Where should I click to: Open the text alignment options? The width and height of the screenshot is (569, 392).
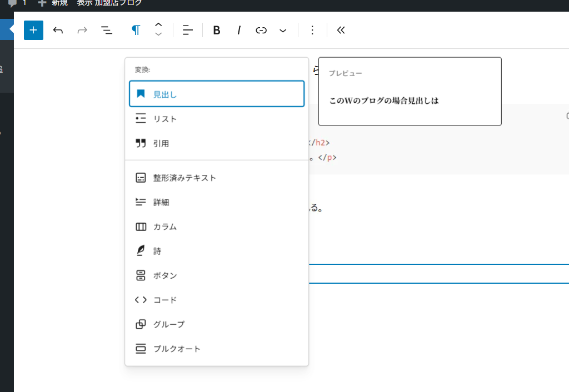188,30
